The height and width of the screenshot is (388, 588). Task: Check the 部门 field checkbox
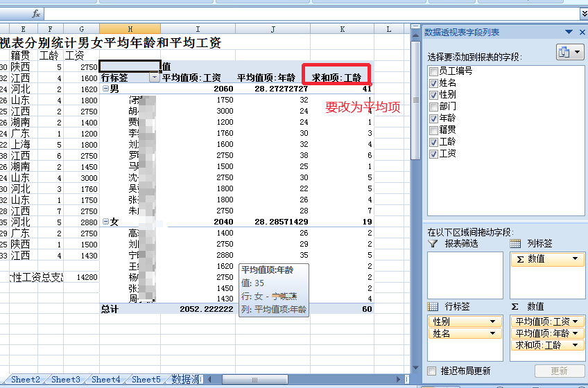434,107
